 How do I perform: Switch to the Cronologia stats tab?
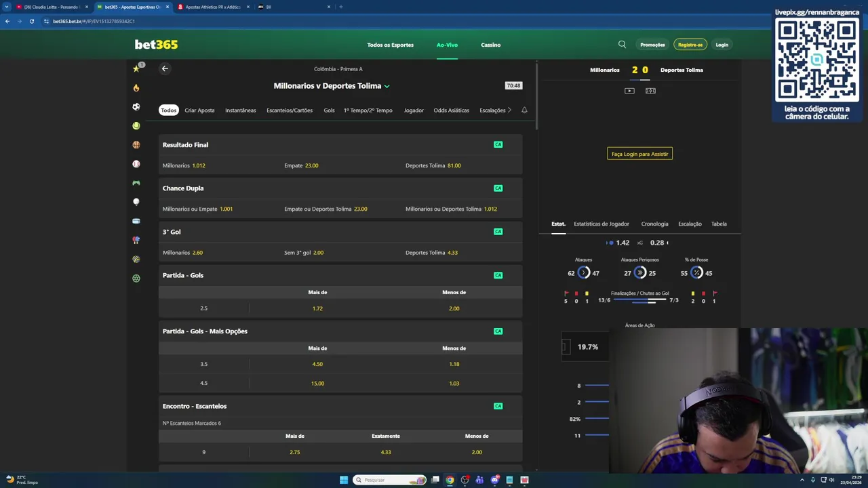654,224
